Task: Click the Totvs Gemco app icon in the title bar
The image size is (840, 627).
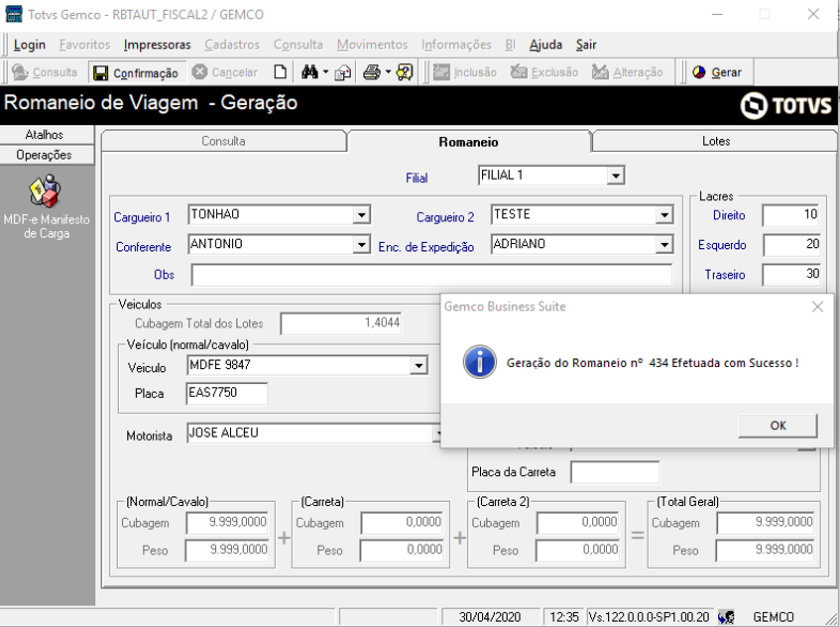Action: [14, 15]
